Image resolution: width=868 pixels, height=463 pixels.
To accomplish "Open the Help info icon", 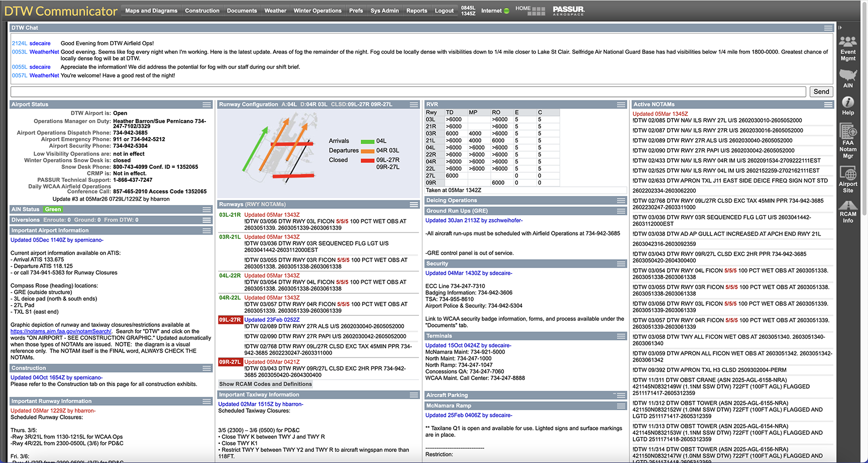I will 848,102.
